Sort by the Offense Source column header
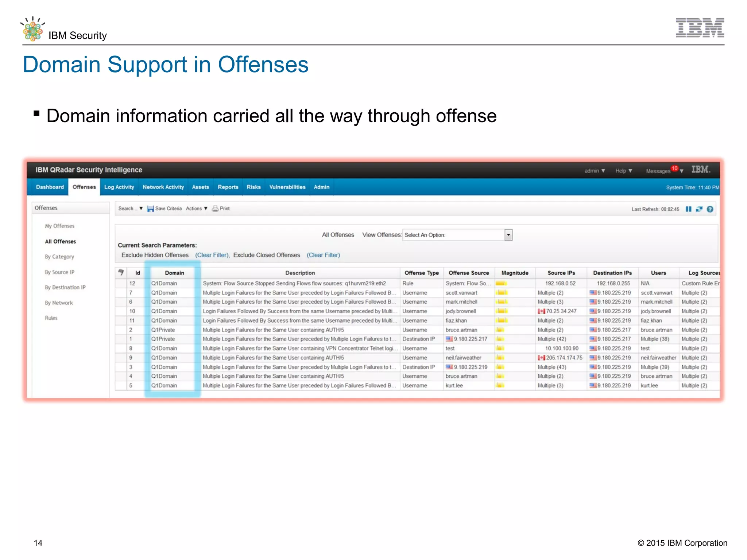The width and height of the screenshot is (747, 560). coord(469,273)
